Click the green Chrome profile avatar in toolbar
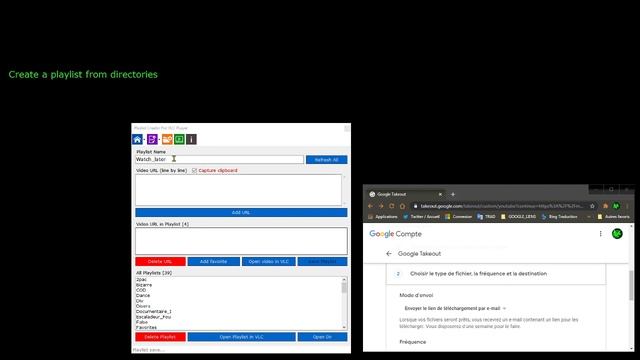The image size is (640, 360). (616, 206)
